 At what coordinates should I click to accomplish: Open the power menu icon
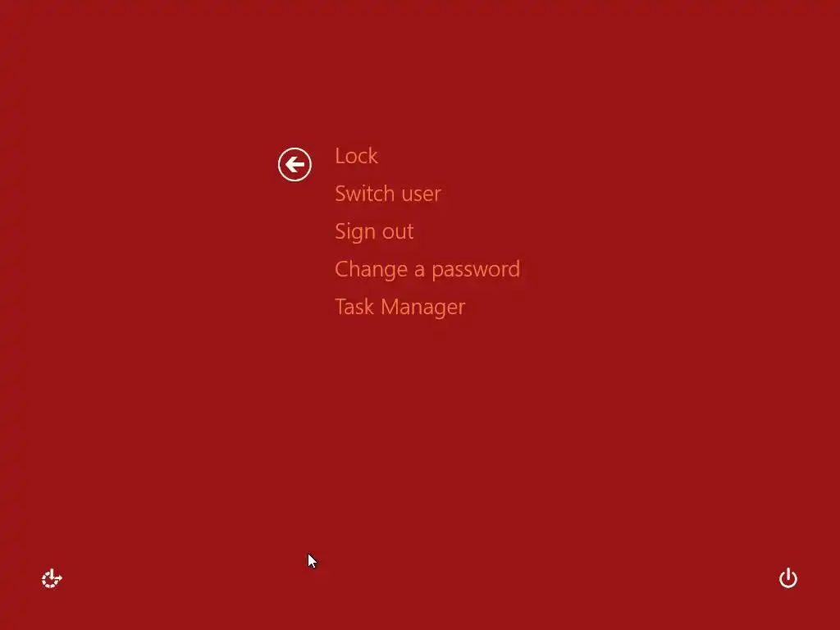[x=788, y=578]
